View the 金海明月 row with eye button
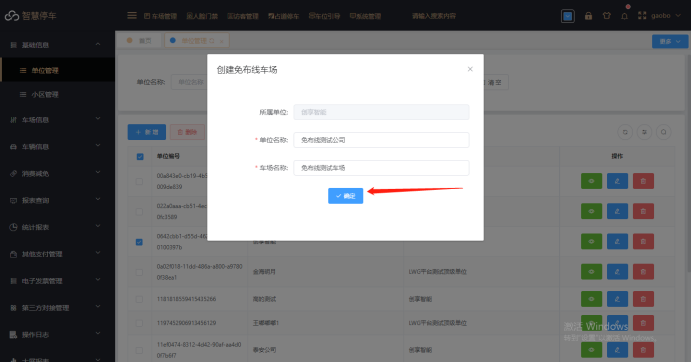This screenshot has width=692, height=363. coord(591,272)
